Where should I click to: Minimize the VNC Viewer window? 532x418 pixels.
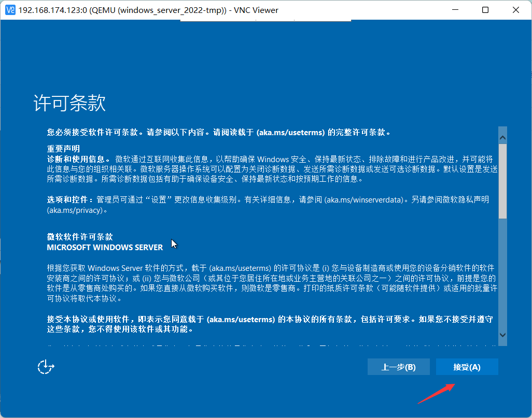[x=455, y=10]
